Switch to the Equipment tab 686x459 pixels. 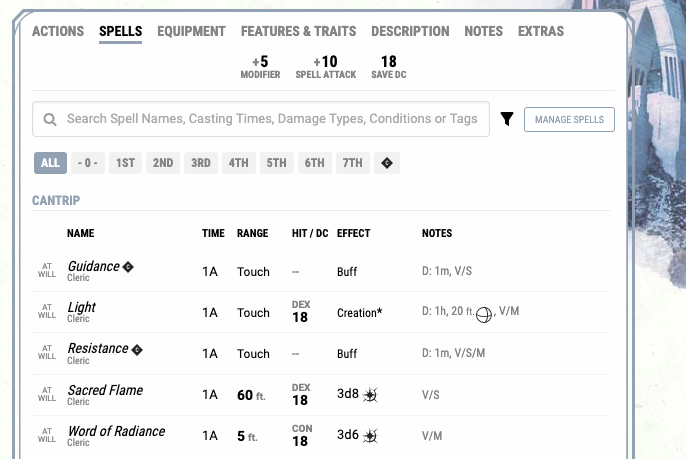(191, 32)
